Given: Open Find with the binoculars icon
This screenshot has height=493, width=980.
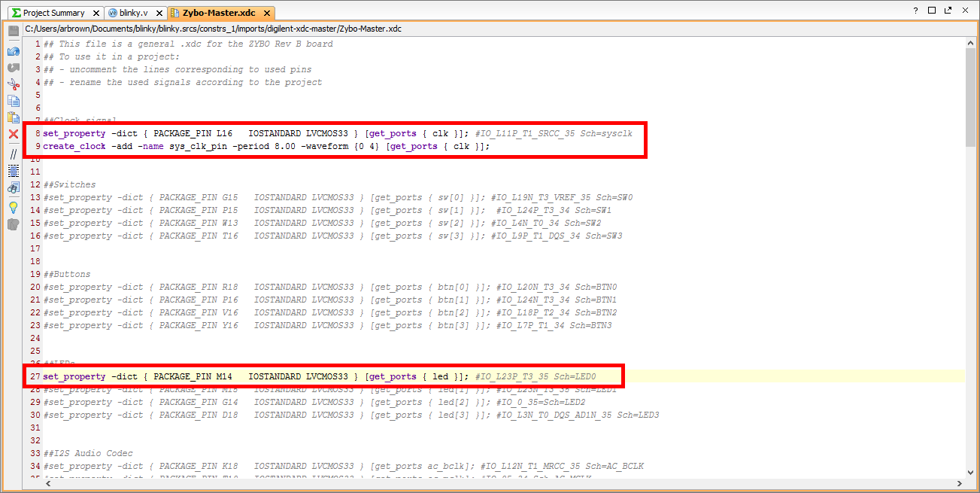Looking at the screenshot, I should [x=13, y=187].
